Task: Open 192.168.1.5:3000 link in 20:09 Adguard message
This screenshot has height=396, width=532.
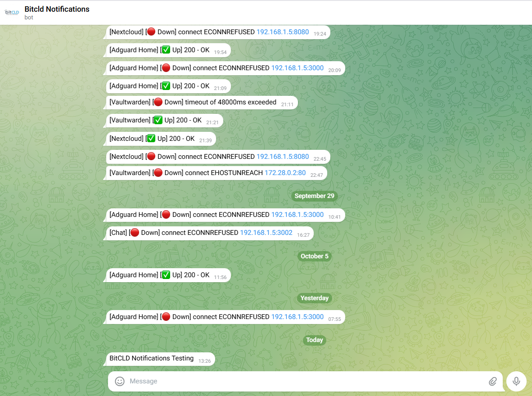Action: coord(297,68)
